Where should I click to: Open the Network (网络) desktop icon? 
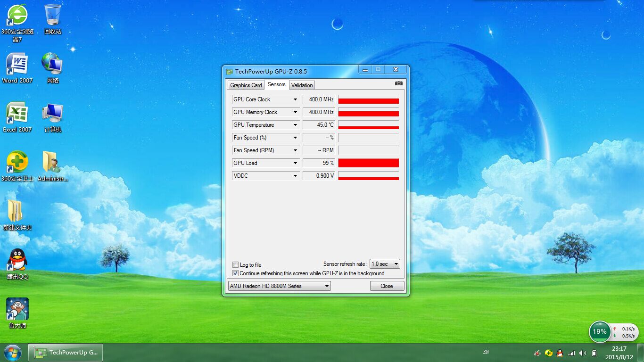click(52, 69)
